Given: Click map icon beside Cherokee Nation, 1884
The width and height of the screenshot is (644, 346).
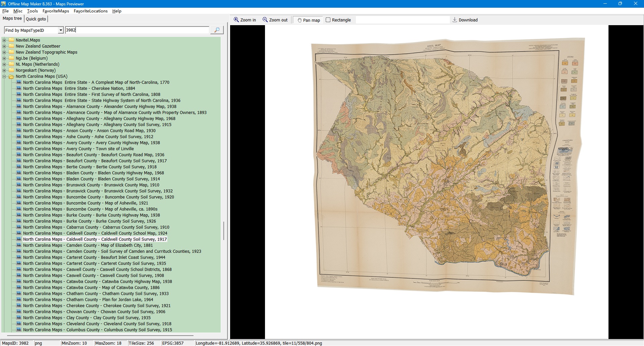Looking at the screenshot, I should tap(19, 89).
